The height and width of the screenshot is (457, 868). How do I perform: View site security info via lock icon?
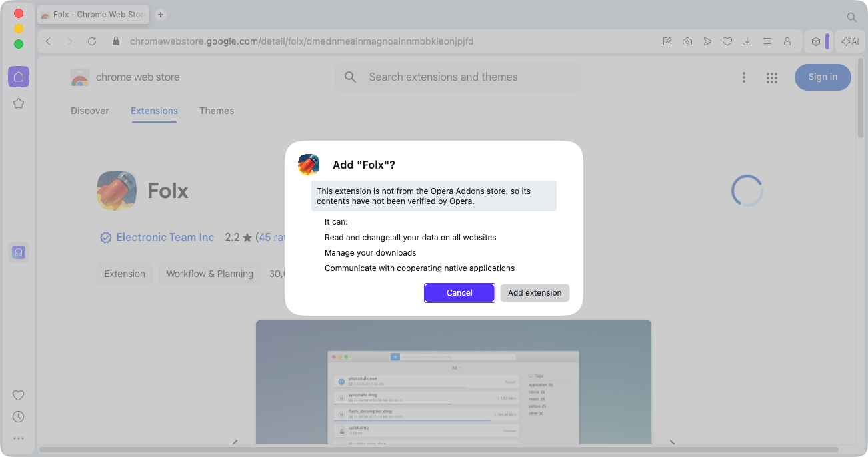point(116,41)
